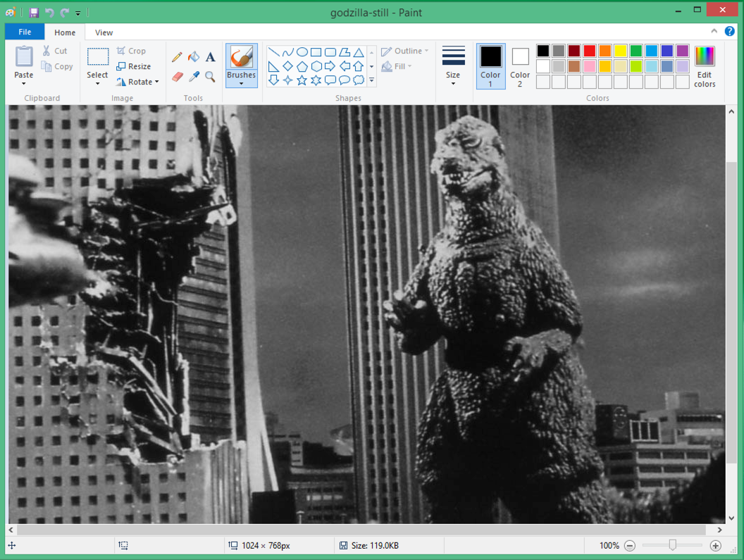
Task: Choose the Triangle shape
Action: click(x=359, y=52)
